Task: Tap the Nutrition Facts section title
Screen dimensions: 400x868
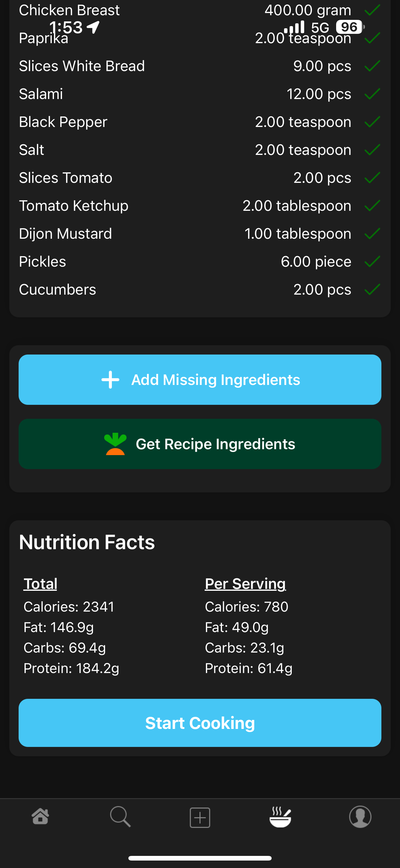Action: pos(87,542)
